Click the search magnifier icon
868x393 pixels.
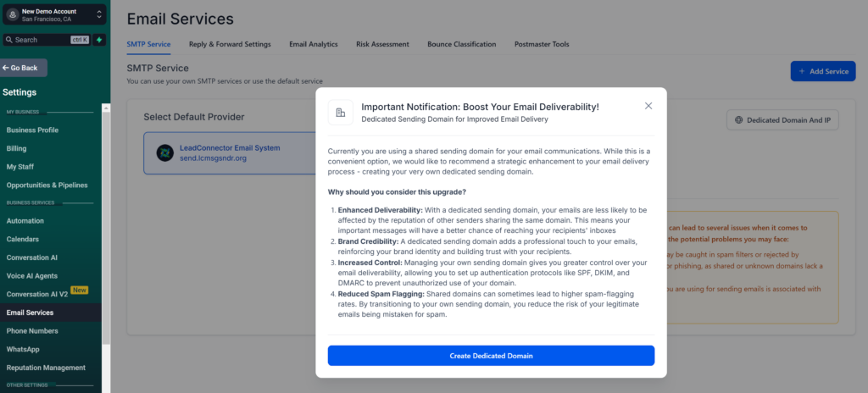tap(8, 40)
